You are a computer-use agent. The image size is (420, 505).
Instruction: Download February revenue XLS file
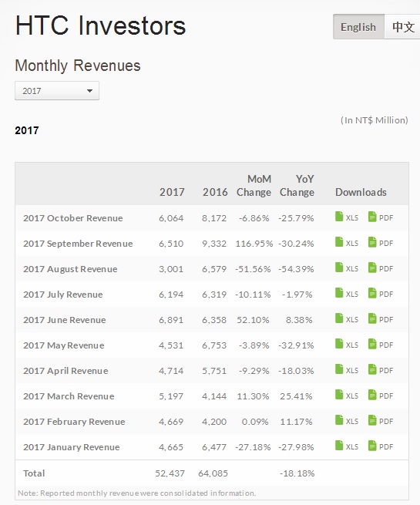[347, 421]
